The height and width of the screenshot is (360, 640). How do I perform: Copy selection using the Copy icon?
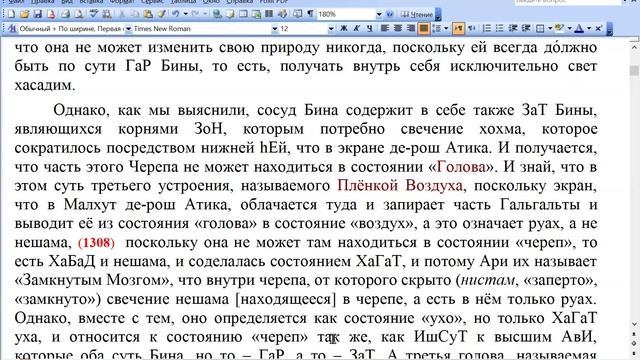135,14
